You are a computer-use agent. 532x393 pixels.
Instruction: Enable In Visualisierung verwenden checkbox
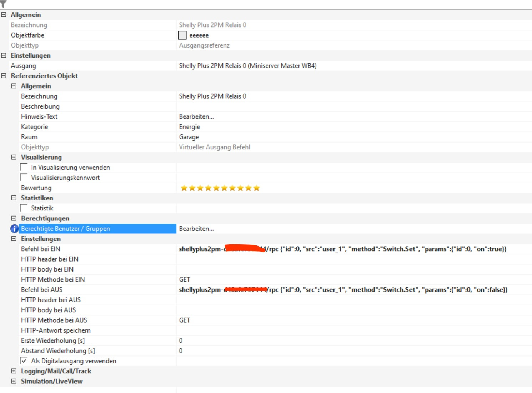24,167
